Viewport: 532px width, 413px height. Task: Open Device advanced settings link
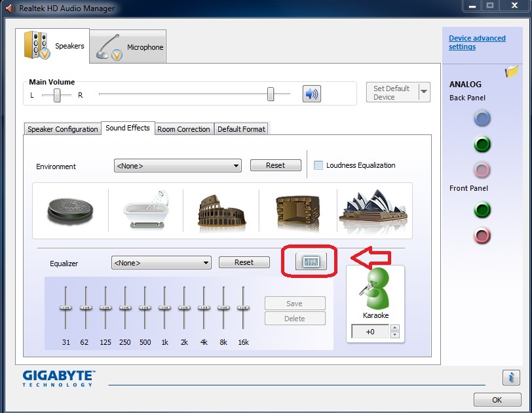(x=477, y=43)
